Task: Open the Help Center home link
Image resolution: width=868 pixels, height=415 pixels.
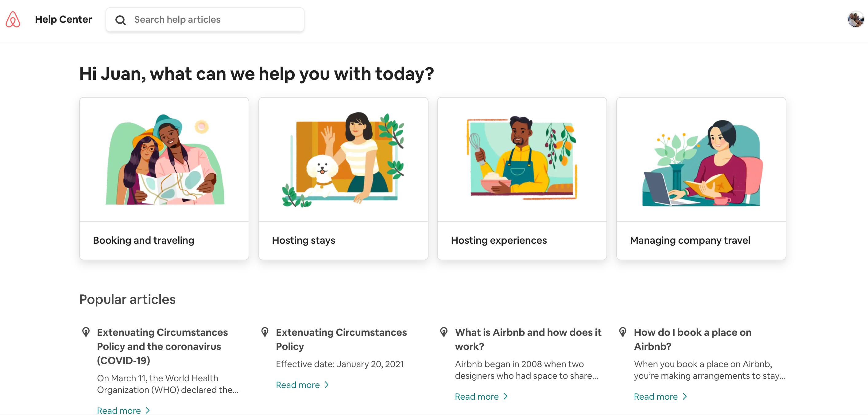Action: [63, 20]
